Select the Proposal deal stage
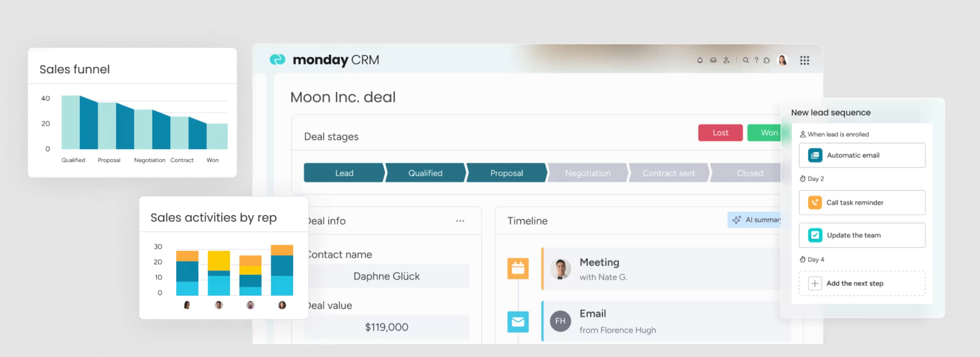This screenshot has height=357, width=980. tap(507, 173)
